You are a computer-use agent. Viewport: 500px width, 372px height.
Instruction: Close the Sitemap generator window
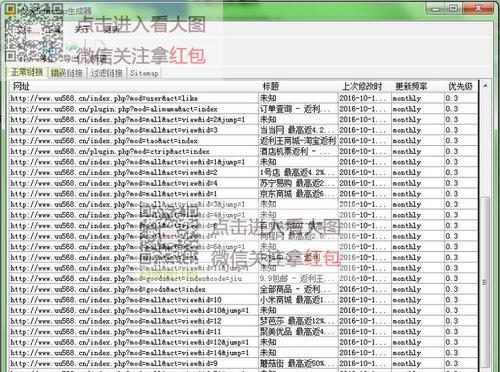tap(478, 8)
